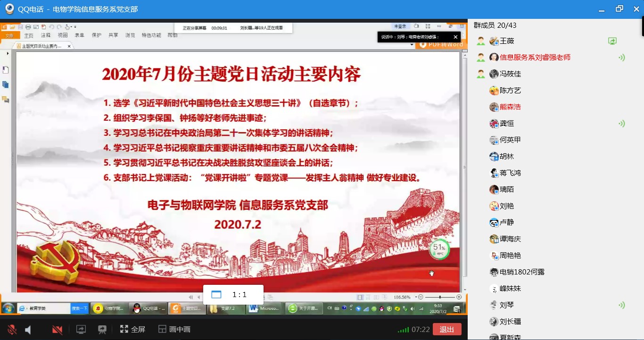
Task: Open the 特色功能 menu tab
Action: [x=151, y=35]
